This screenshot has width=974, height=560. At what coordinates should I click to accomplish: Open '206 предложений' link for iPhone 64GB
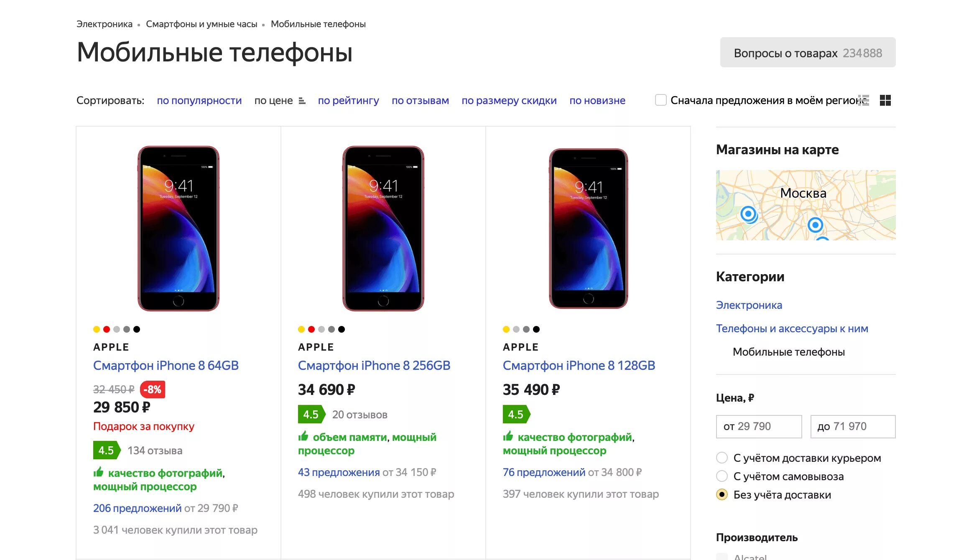pos(137,508)
